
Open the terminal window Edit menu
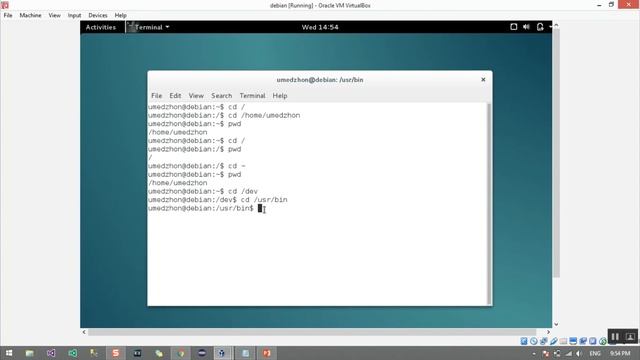coord(175,96)
